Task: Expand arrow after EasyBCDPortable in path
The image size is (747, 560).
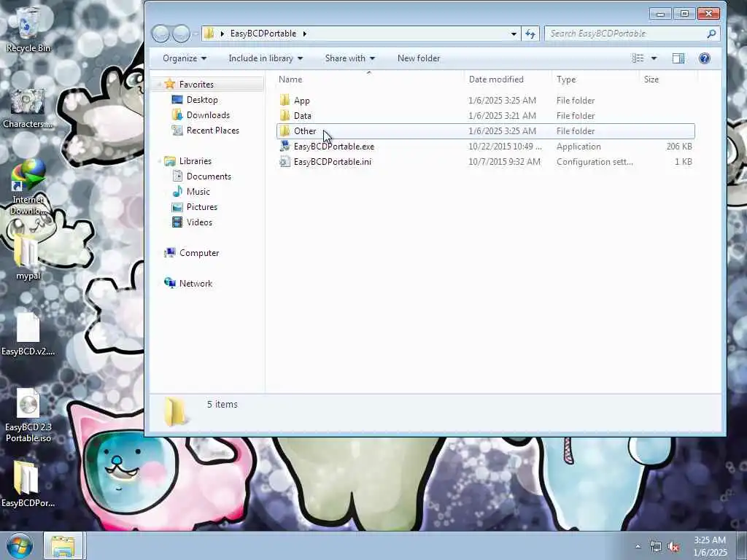Action: click(x=304, y=34)
